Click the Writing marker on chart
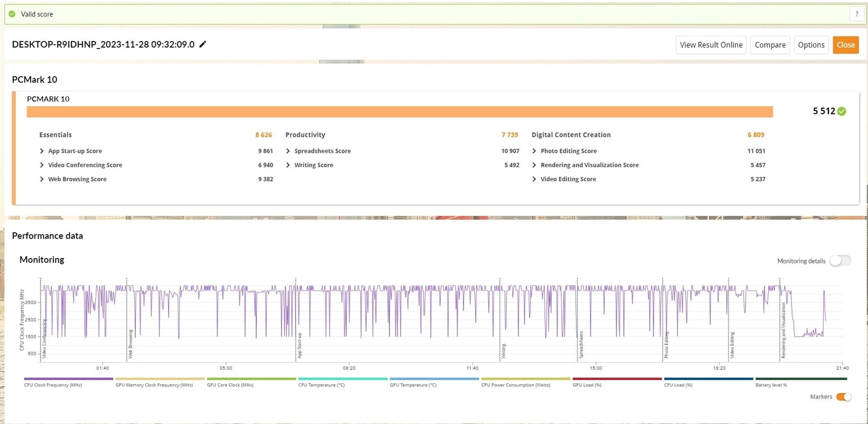Screen dimensions: 868x424 (x=503, y=351)
